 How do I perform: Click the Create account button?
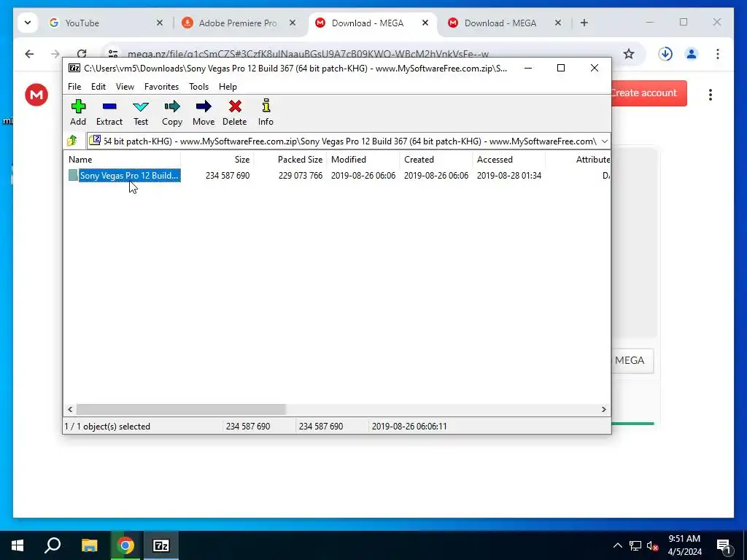coord(649,93)
